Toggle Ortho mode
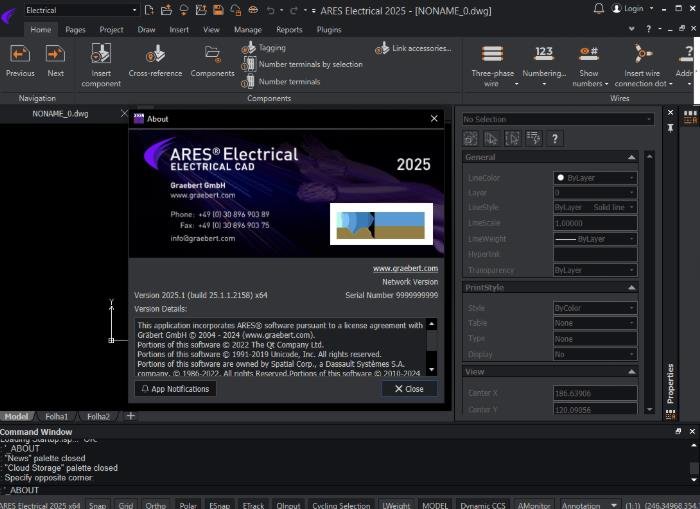 point(155,505)
